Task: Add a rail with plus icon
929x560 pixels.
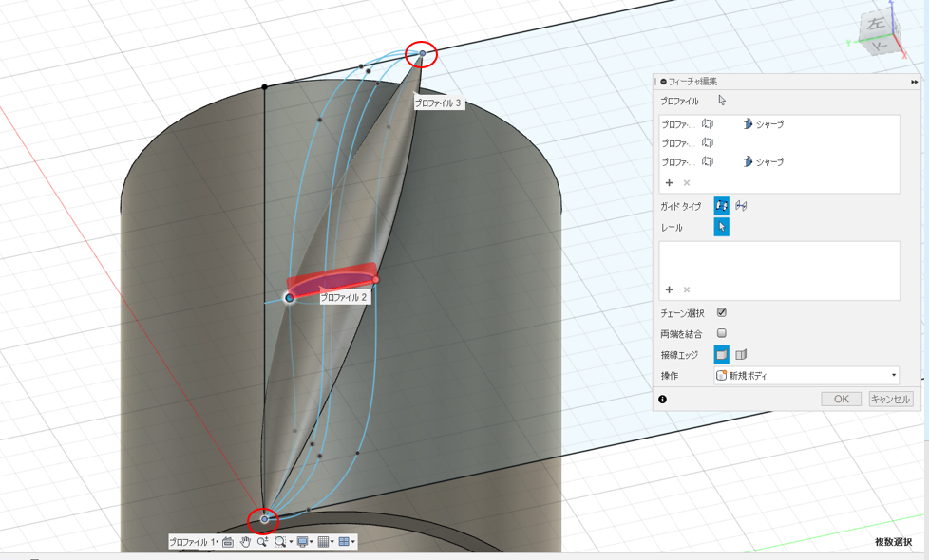Action: [x=669, y=289]
